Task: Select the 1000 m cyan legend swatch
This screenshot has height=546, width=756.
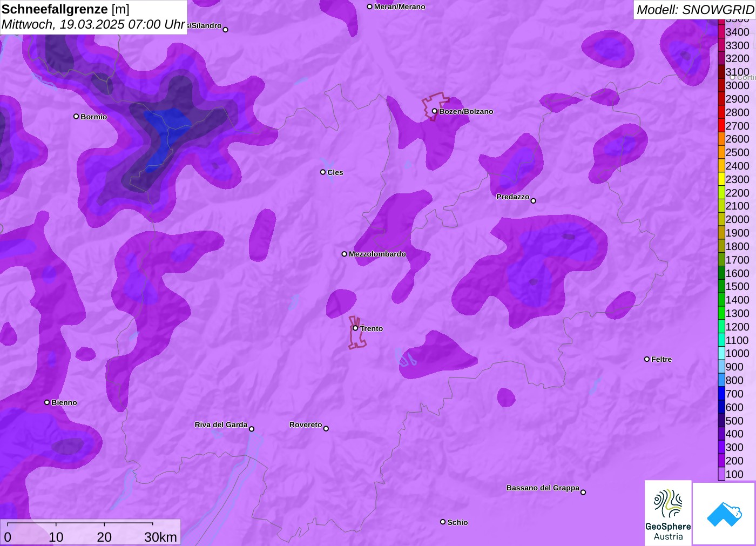Action: (x=721, y=353)
